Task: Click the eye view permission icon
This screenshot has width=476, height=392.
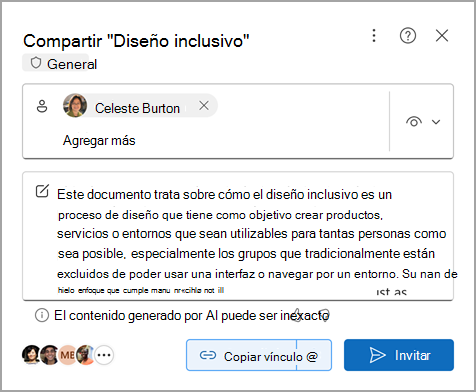Action: pos(414,122)
